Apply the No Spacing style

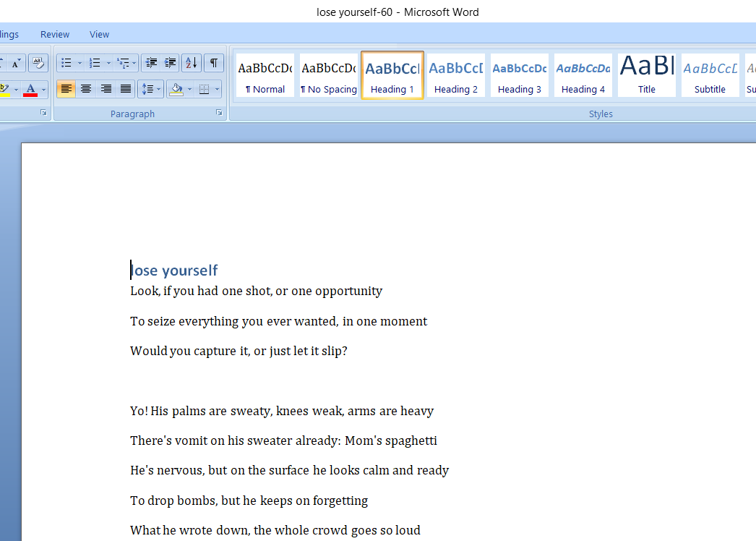pyautogui.click(x=329, y=75)
